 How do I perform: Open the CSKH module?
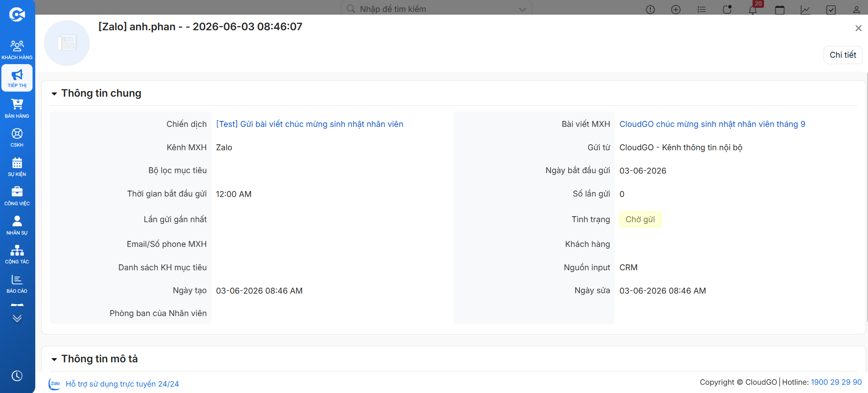click(17, 137)
